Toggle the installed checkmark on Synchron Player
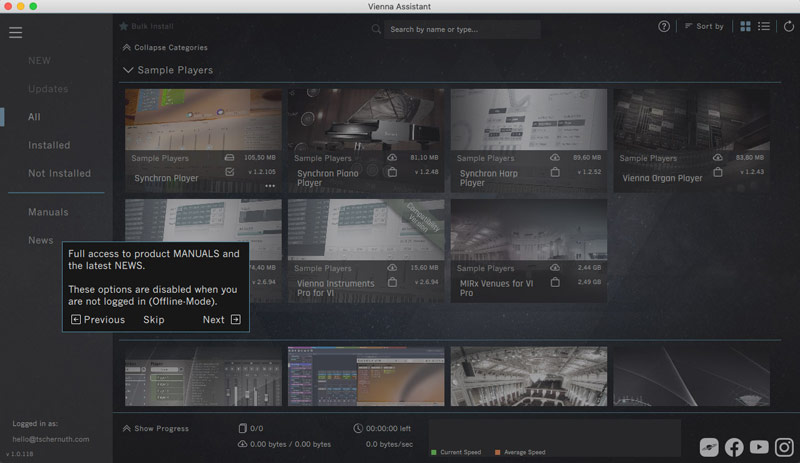Screen dimensions: 800x463 point(230,172)
